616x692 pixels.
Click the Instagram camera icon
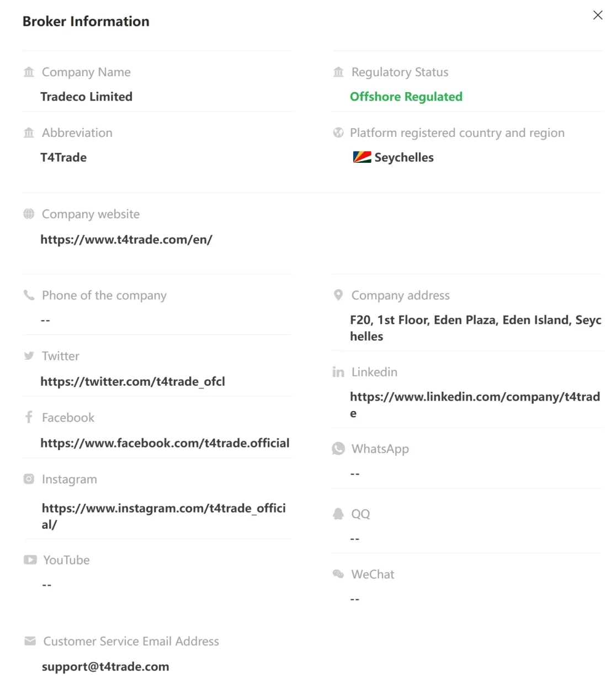coord(29,479)
